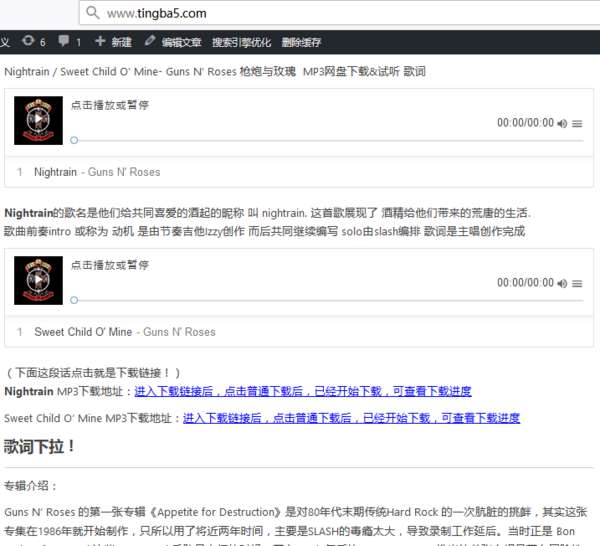The image size is (600, 546).
Task: Click the Nightrain player time display 00:00/00:00
Action: click(x=525, y=123)
